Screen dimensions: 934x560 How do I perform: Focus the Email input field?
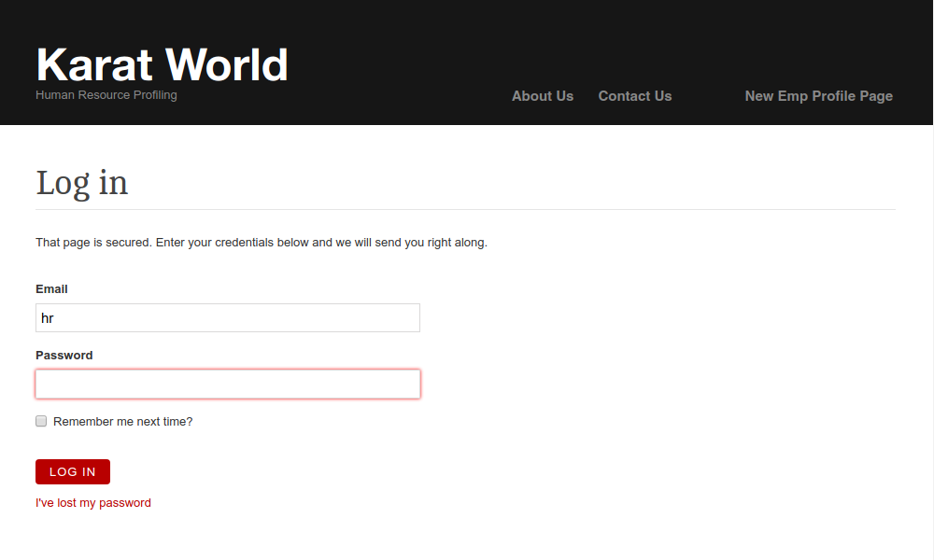[x=228, y=317]
